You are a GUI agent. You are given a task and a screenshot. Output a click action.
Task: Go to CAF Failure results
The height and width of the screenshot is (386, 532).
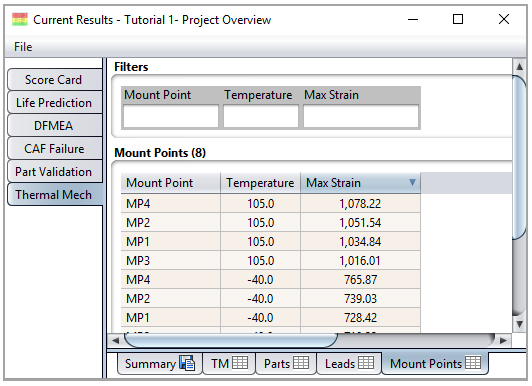[54, 149]
